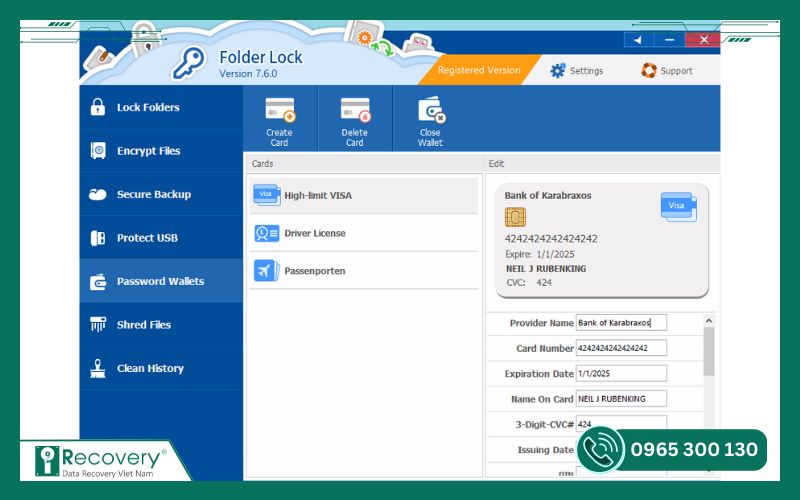This screenshot has width=800, height=500.
Task: Click the broom icon beside Clean History
Action: click(97, 368)
